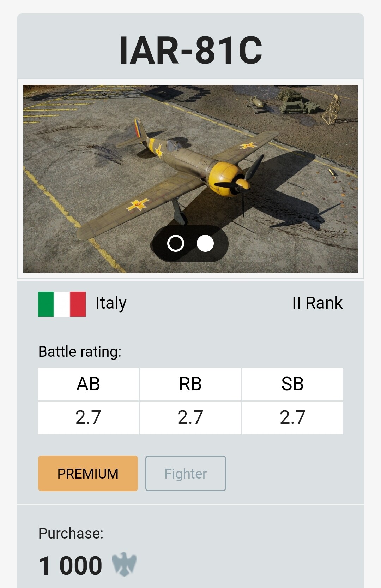Image resolution: width=381 pixels, height=588 pixels.
Task: Click the 2.7 value under AB
Action: tap(88, 417)
